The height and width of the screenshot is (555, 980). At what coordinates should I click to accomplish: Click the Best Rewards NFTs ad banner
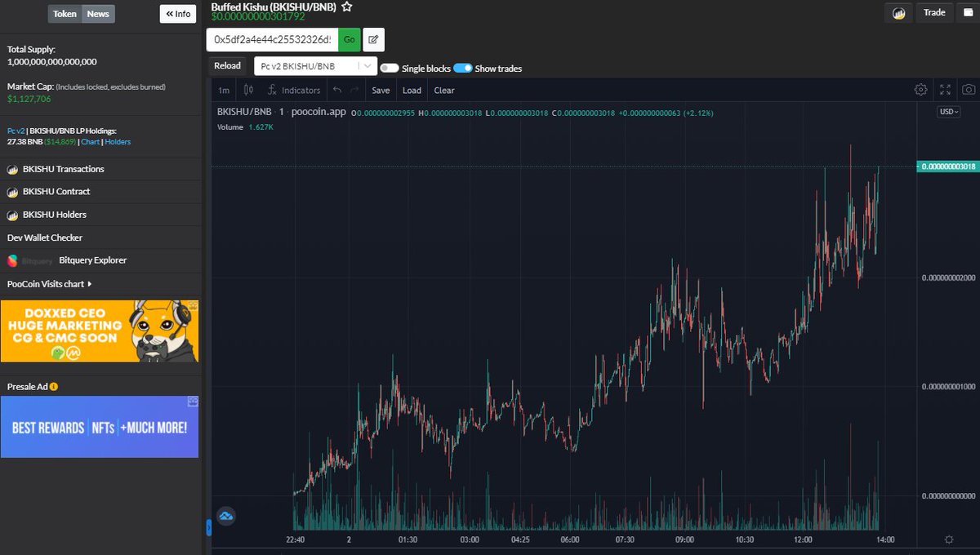[x=100, y=427]
